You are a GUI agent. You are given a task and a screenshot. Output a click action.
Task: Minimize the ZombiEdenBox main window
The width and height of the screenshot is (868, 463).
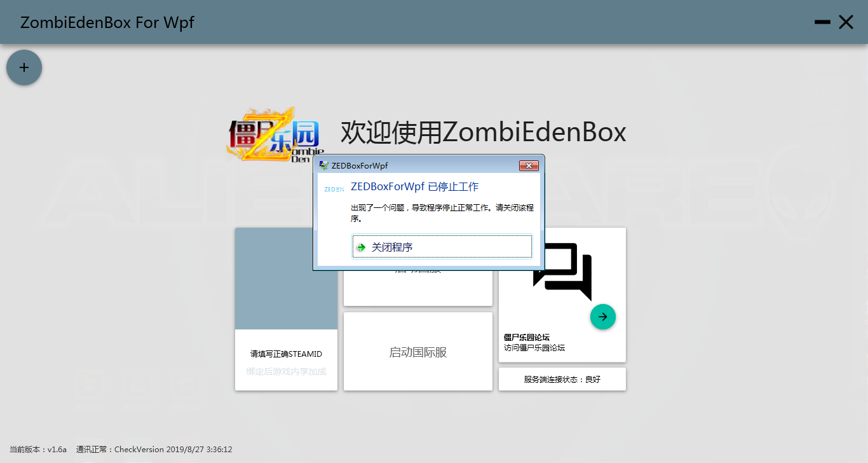[x=822, y=22]
